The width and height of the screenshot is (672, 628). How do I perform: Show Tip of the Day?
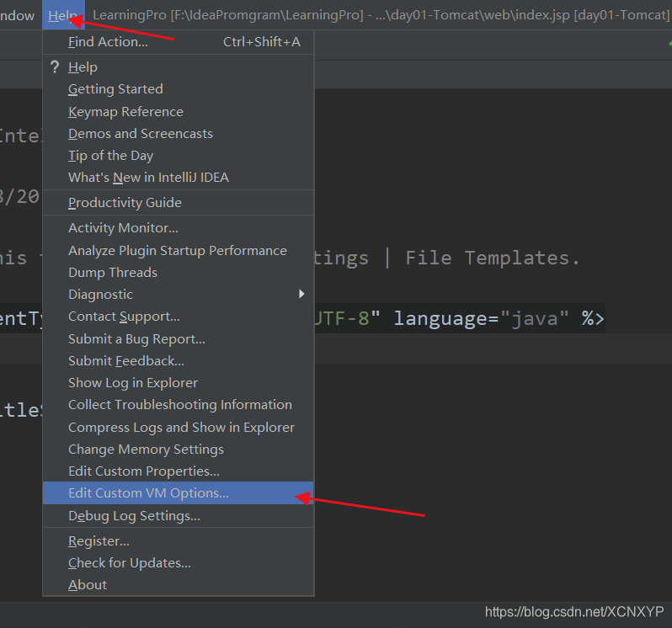pyautogui.click(x=178, y=156)
